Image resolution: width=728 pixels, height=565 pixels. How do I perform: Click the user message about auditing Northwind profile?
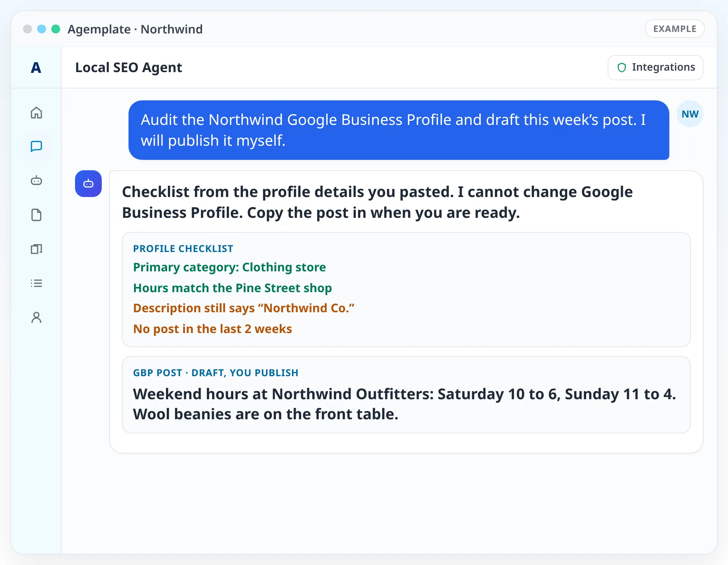tap(399, 130)
